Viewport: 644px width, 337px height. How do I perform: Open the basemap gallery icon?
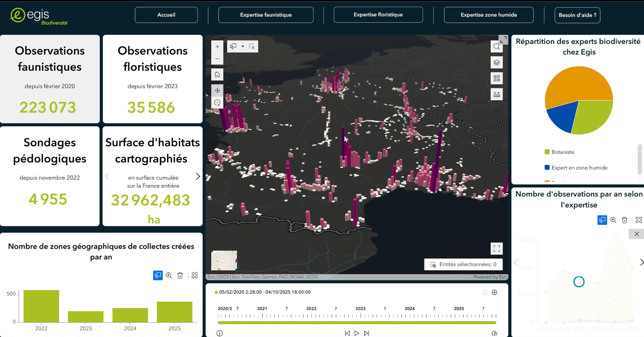coord(496,78)
